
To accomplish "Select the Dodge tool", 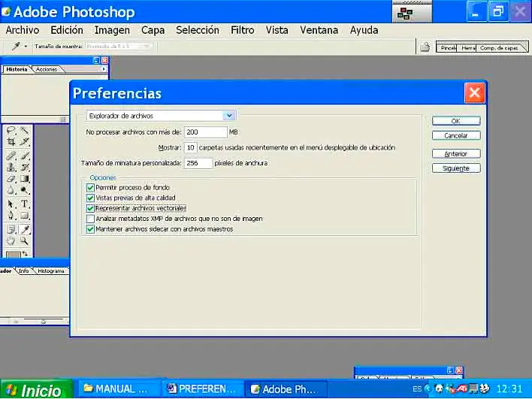I will [x=24, y=190].
